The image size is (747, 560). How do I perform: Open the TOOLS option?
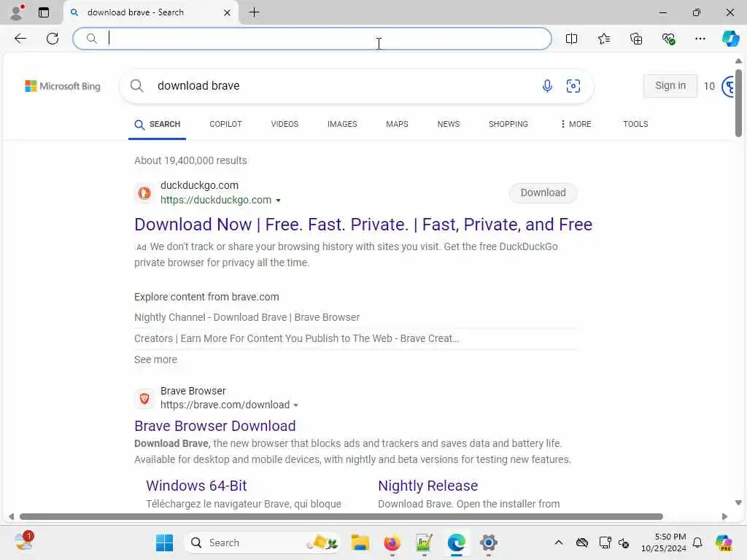pyautogui.click(x=635, y=124)
